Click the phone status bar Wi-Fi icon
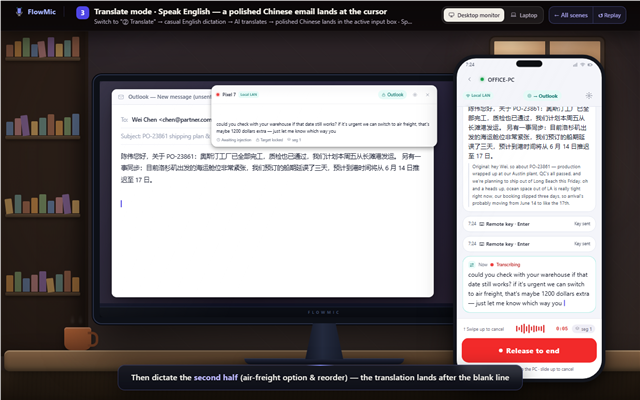This screenshot has height=400, width=640. pos(582,64)
